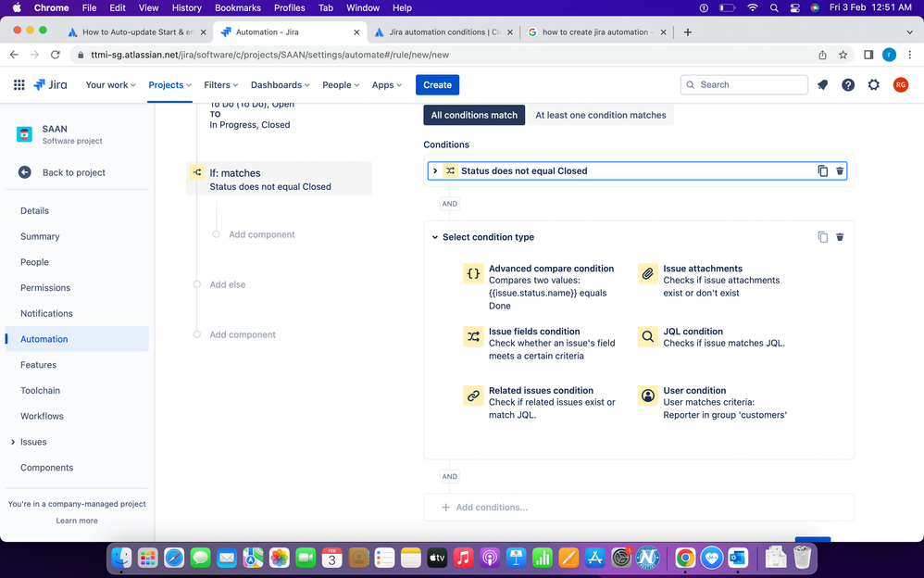Screen dimensions: 924x578
Task: Open the History menu in menu bar
Action: (x=187, y=7)
